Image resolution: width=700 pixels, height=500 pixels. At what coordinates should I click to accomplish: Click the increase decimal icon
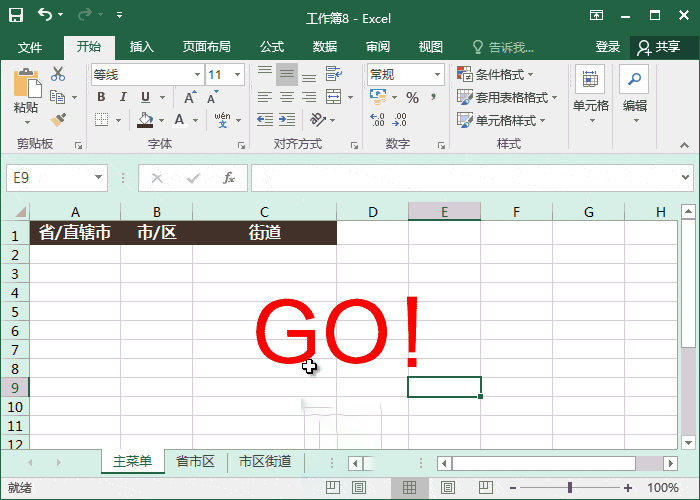click(x=377, y=120)
